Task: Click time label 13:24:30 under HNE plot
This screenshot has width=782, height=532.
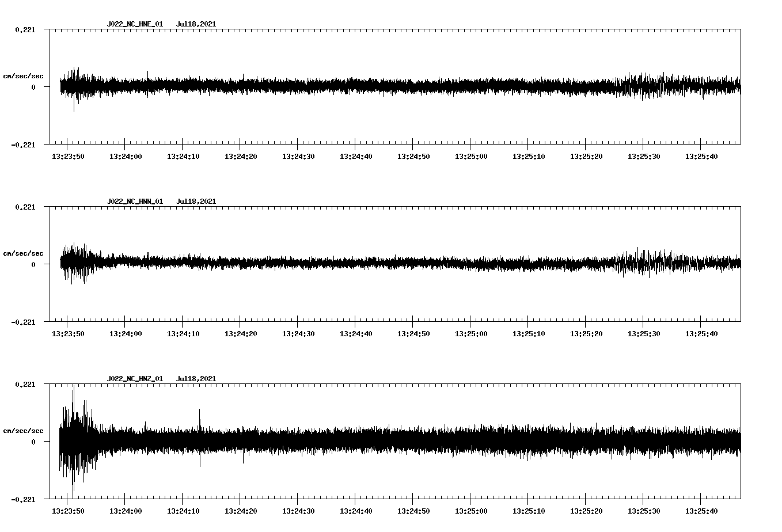Action: coord(298,156)
